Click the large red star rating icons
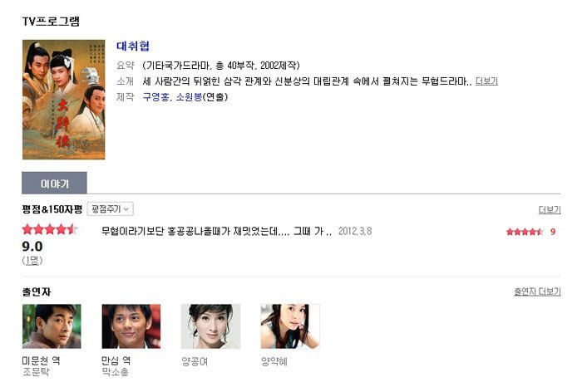This screenshot has height=392, width=582. pos(50,229)
